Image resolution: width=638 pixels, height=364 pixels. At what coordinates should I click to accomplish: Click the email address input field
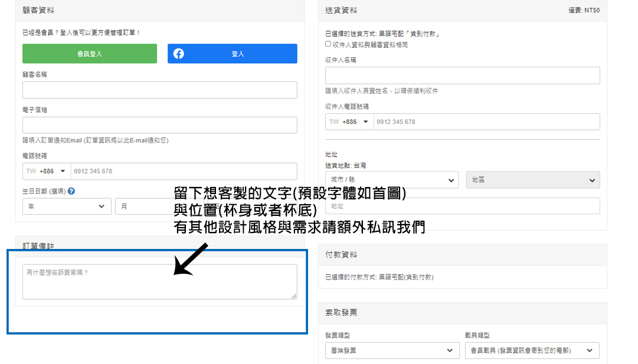point(159,125)
